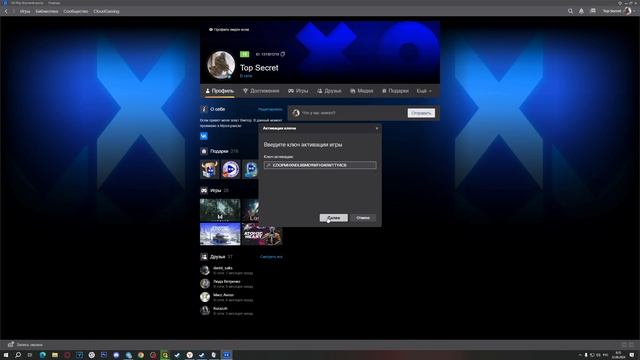
Task: Open the Сообщество menu in top navigation
Action: (76, 11)
